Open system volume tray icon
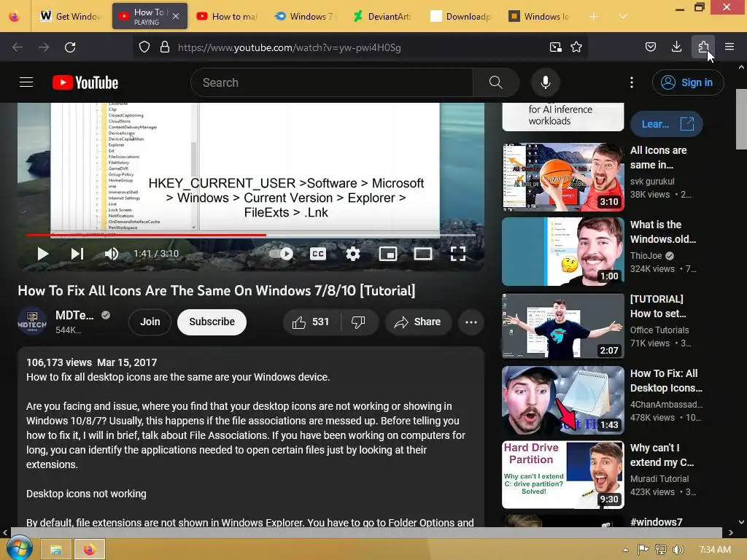 click(x=678, y=550)
